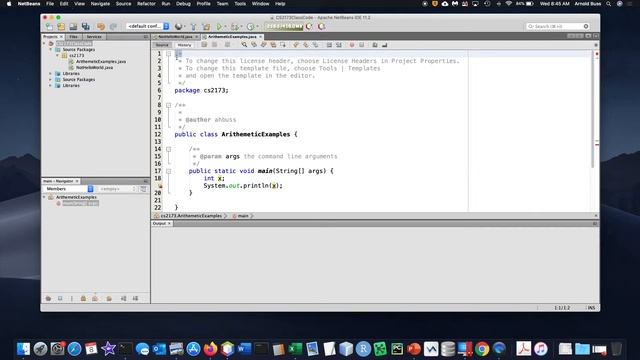This screenshot has width=640, height=360.
Task: Click the Debug Project toolbar icon
Action: coord(234,27)
